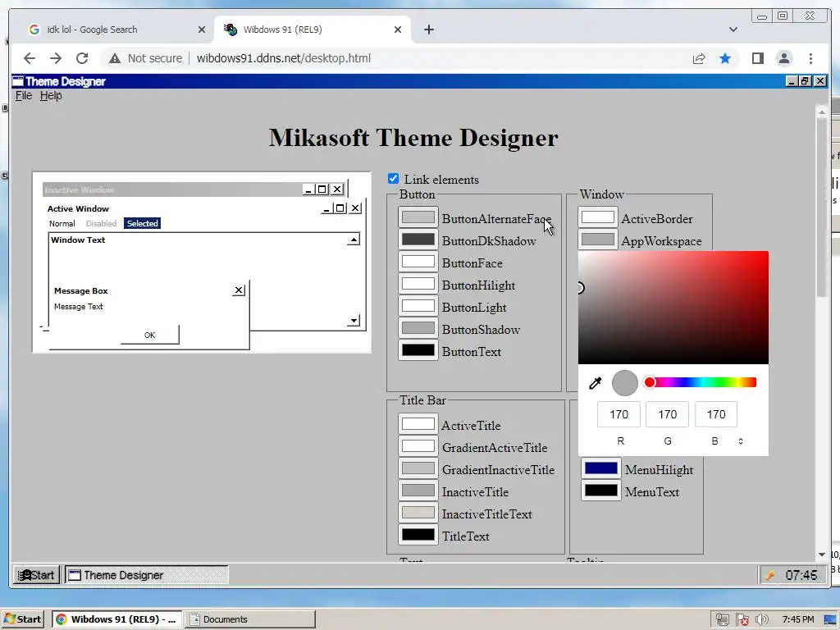This screenshot has width=840, height=630.
Task: Open the ButtonText color swatch
Action: [418, 350]
